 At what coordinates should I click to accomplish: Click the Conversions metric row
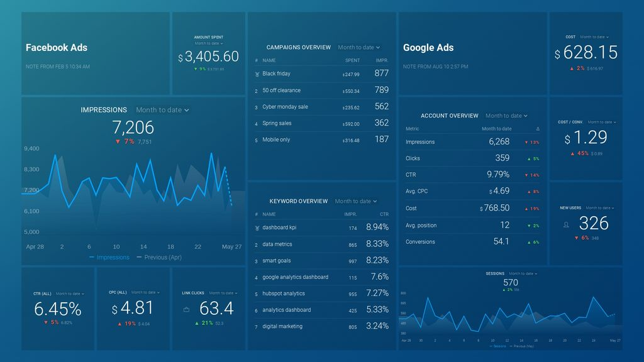click(x=472, y=242)
